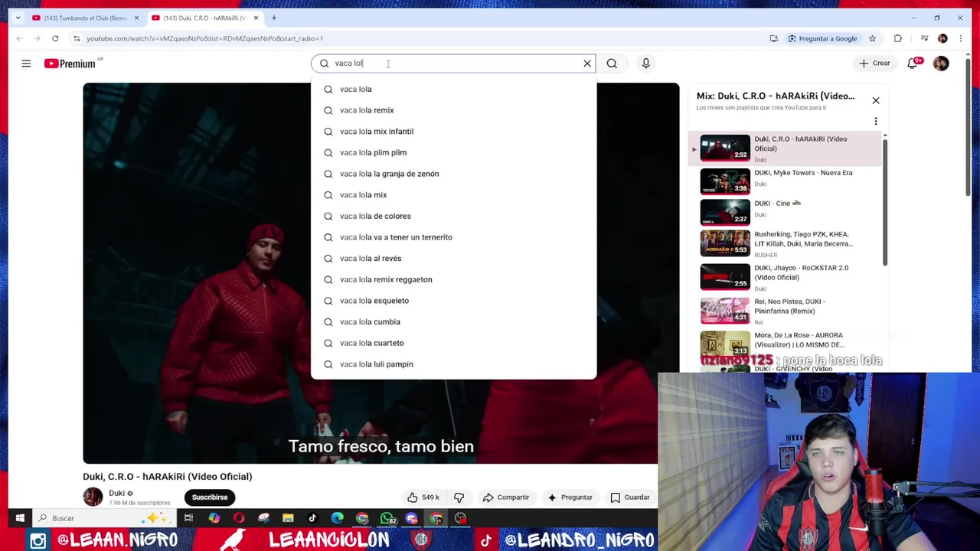Expand the tab search dropdown arrow
This screenshot has width=980, height=551.
click(x=18, y=18)
